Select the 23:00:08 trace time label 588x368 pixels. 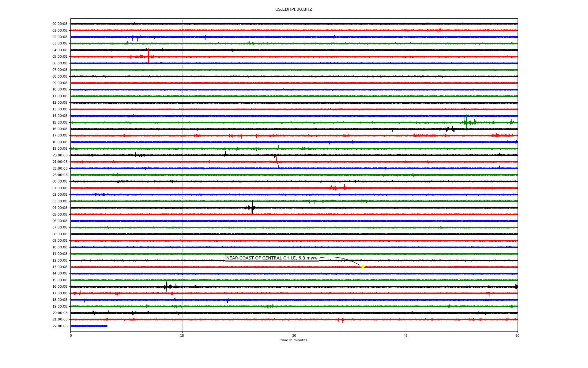(x=60, y=175)
